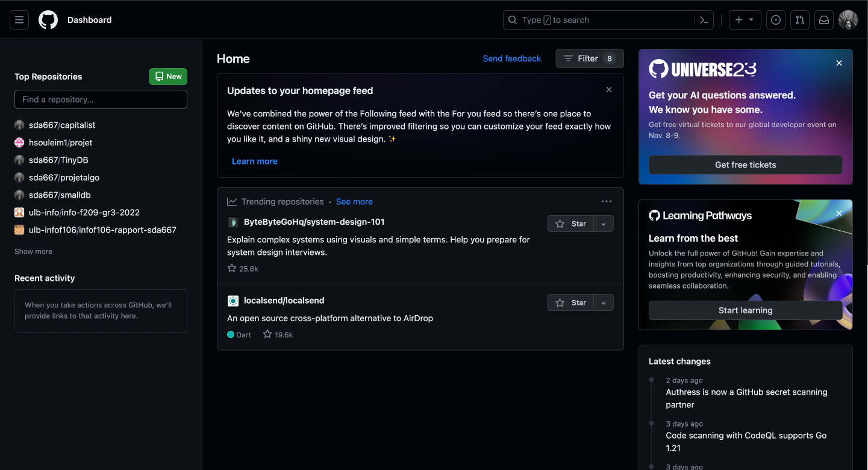Viewport: 868px width, 470px height.
Task: Dismiss the Updates to your homepage feed notice
Action: 609,90
